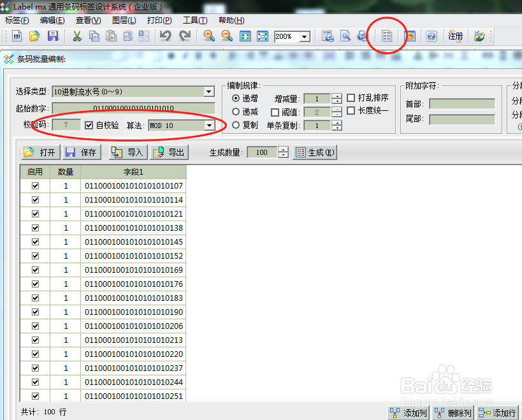Click the 启用 column header
The height and width of the screenshot is (420, 522).
[x=35, y=171]
